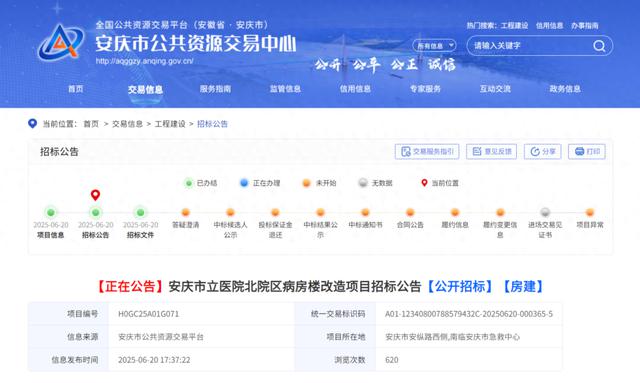Click the red current-position marker above 招标公告
Screen dimensions: 640x383
click(96, 195)
